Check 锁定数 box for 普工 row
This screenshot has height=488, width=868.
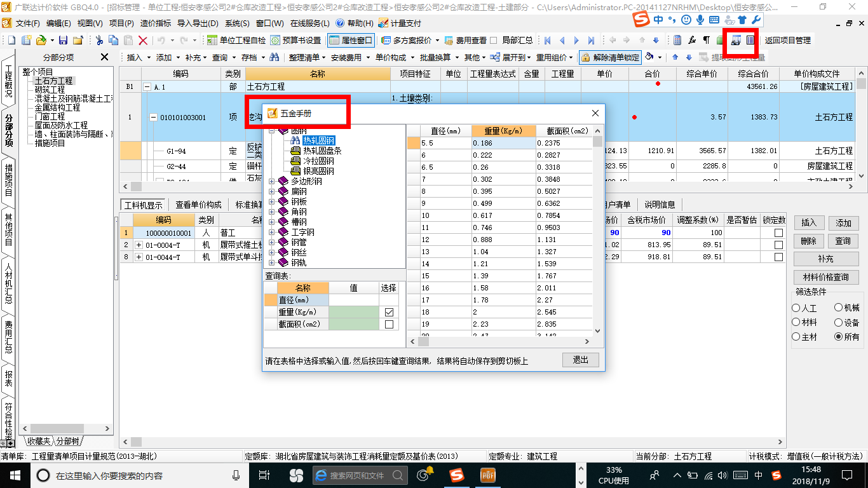click(x=778, y=233)
